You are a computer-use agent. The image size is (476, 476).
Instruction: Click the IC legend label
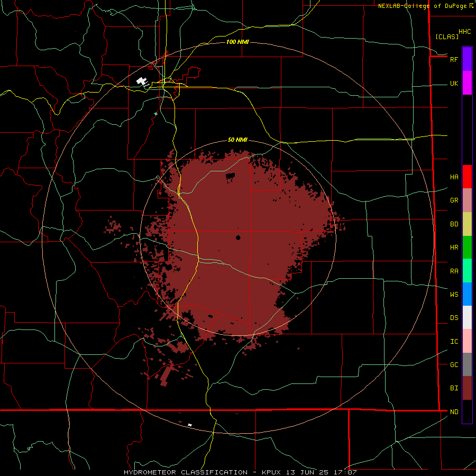pyautogui.click(x=454, y=342)
